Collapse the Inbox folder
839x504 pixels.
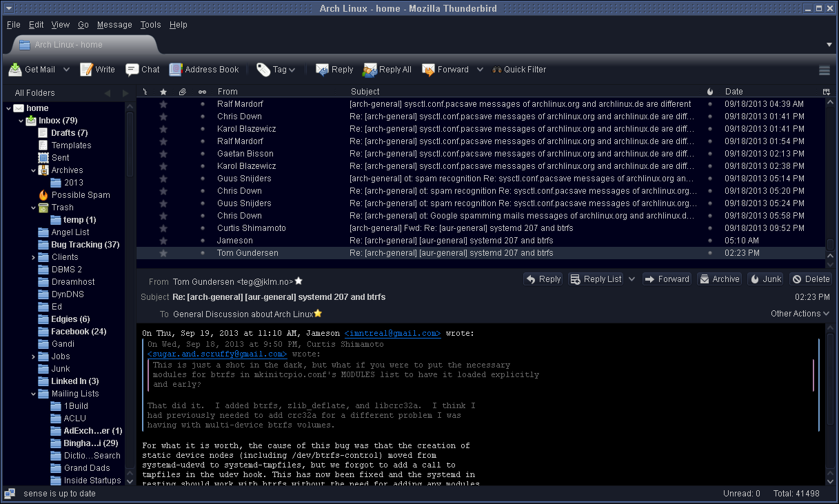click(21, 121)
